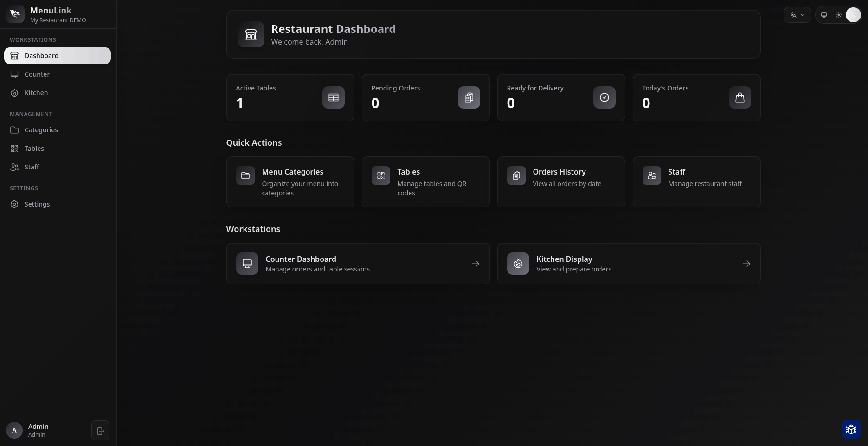This screenshot has height=446, width=868.
Task: Open the language selection dropdown
Action: [797, 15]
